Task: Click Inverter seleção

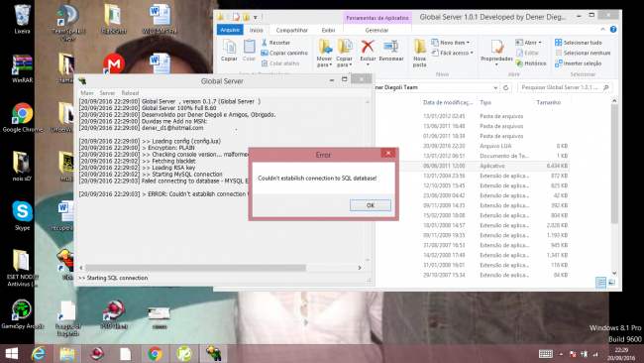Action: 578,63
